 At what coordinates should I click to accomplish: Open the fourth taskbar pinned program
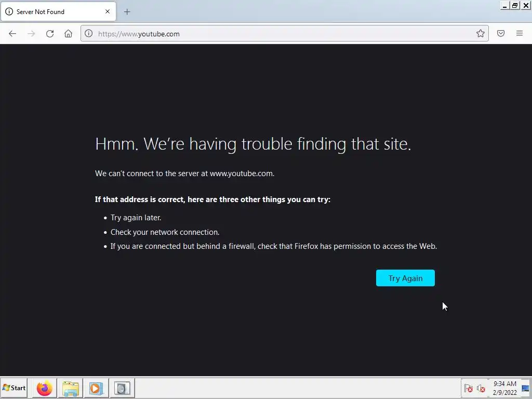click(x=122, y=388)
